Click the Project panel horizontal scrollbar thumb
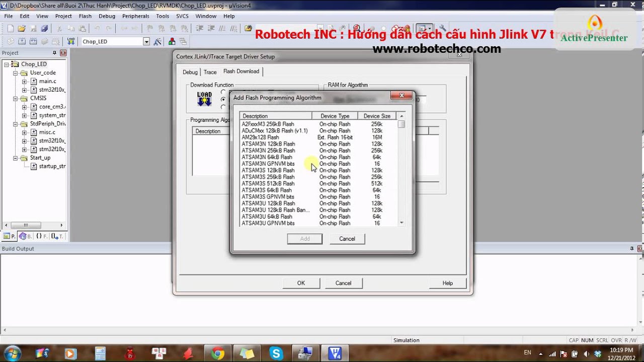This screenshot has width=644, height=362. tap(25, 225)
